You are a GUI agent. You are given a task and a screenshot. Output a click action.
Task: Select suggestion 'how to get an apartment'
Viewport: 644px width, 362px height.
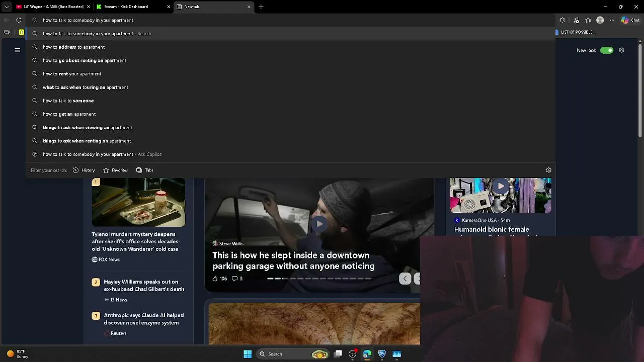291,114
